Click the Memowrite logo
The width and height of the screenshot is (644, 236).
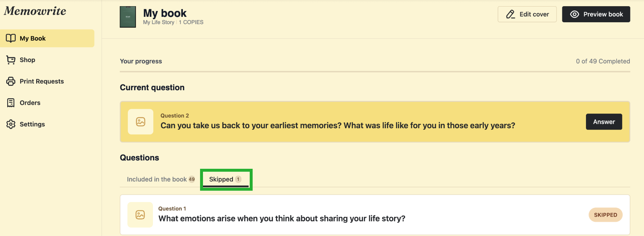coord(35,11)
